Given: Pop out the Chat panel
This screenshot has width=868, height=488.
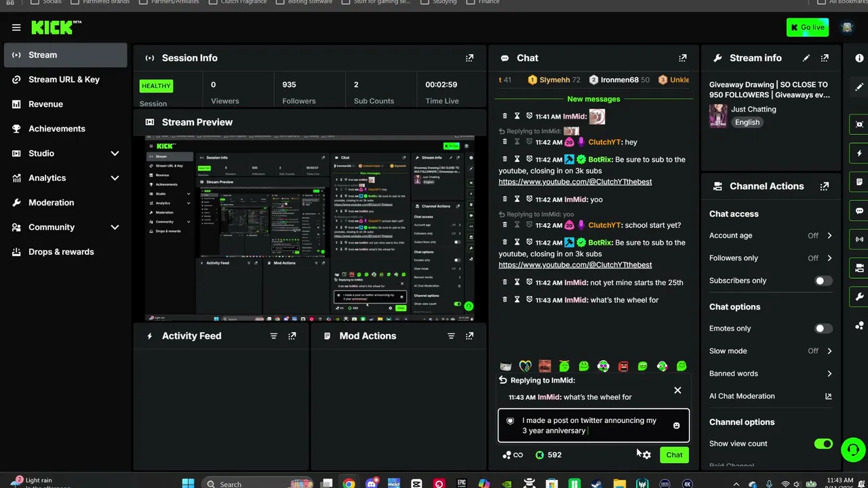Looking at the screenshot, I should [683, 58].
